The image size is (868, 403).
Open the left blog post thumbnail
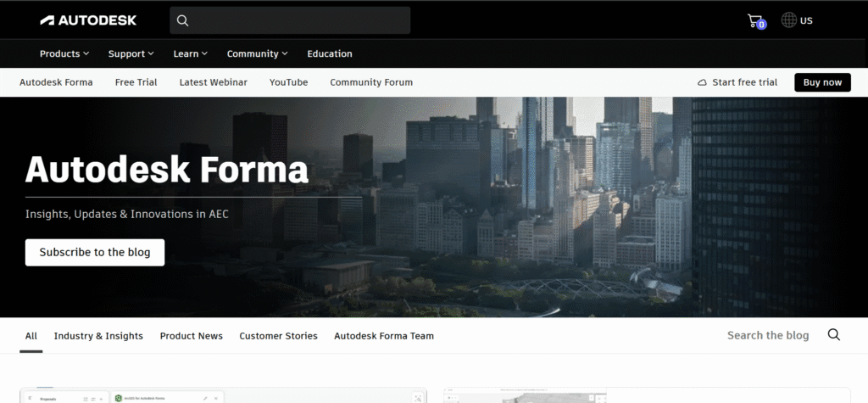point(223,395)
